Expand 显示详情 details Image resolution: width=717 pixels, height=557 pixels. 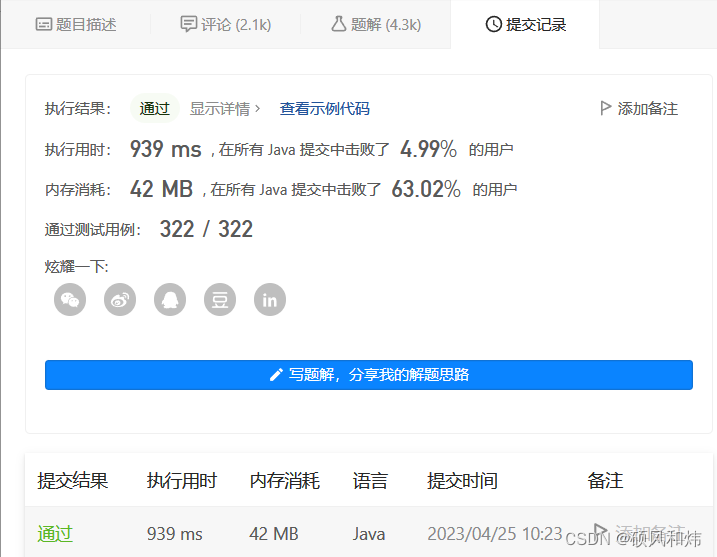click(225, 109)
